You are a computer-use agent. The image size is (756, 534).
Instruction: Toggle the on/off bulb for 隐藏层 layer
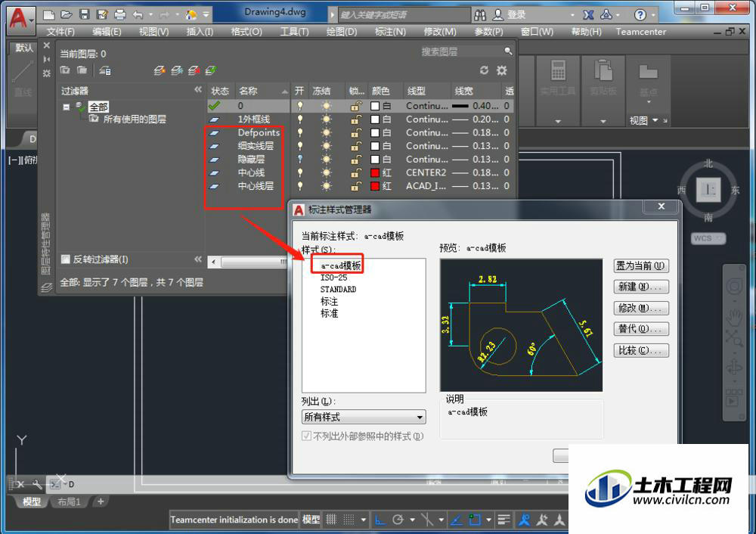point(300,159)
